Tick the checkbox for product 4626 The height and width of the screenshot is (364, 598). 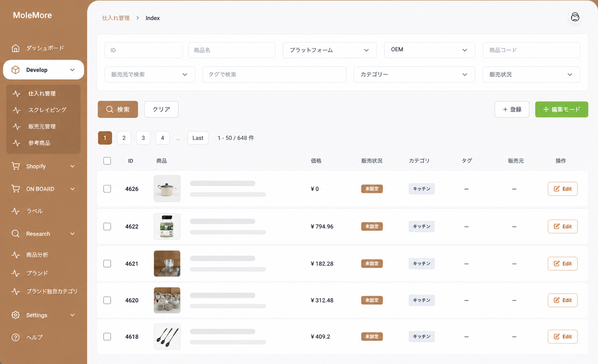click(107, 189)
